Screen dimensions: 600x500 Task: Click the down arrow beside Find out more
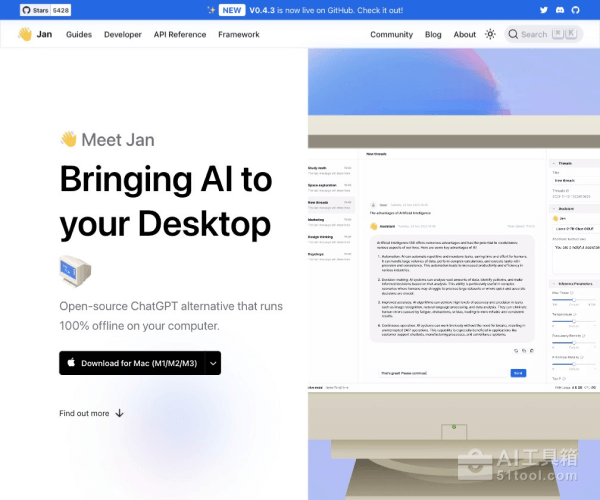[x=120, y=413]
